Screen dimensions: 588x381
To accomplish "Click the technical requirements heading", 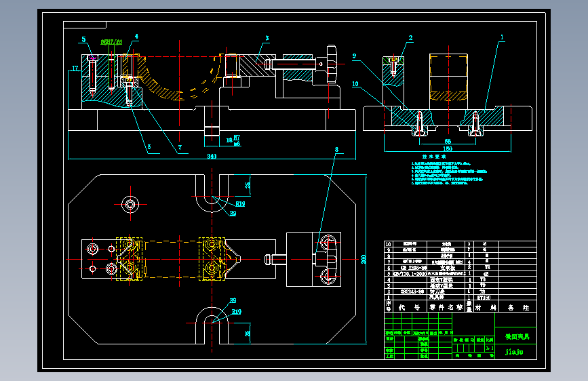I will pos(434,157).
